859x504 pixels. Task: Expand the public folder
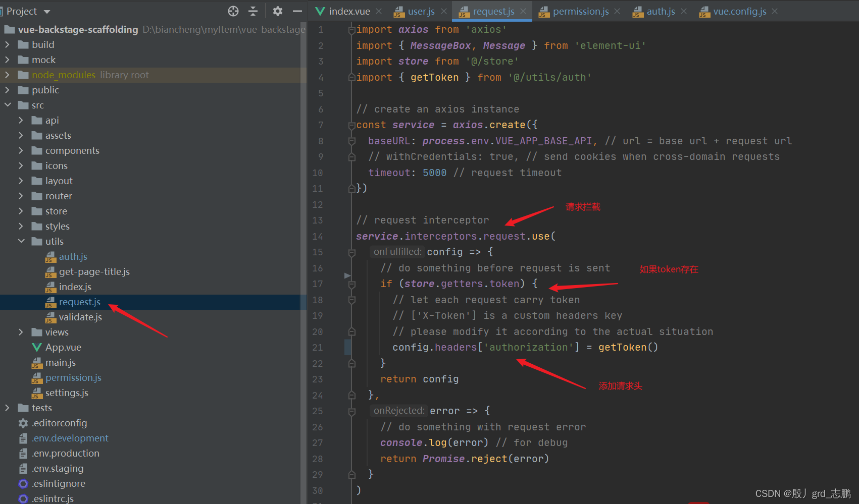click(7, 90)
